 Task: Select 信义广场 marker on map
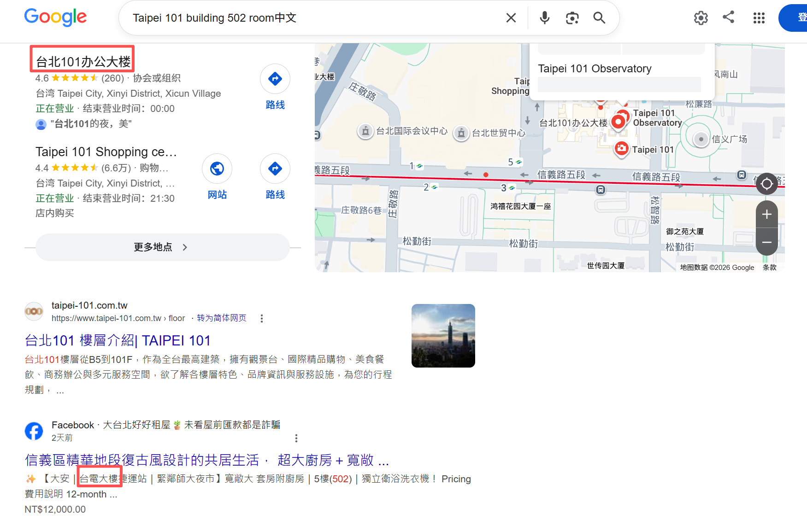coord(701,139)
